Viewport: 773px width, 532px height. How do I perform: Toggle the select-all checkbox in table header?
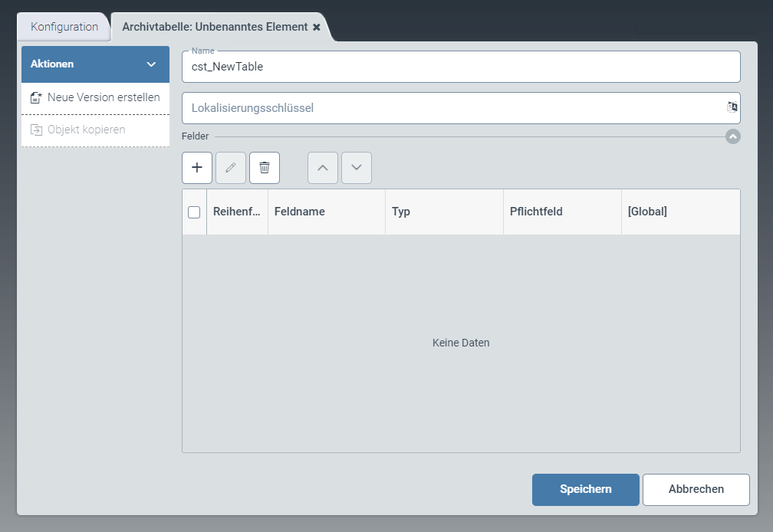click(x=194, y=212)
